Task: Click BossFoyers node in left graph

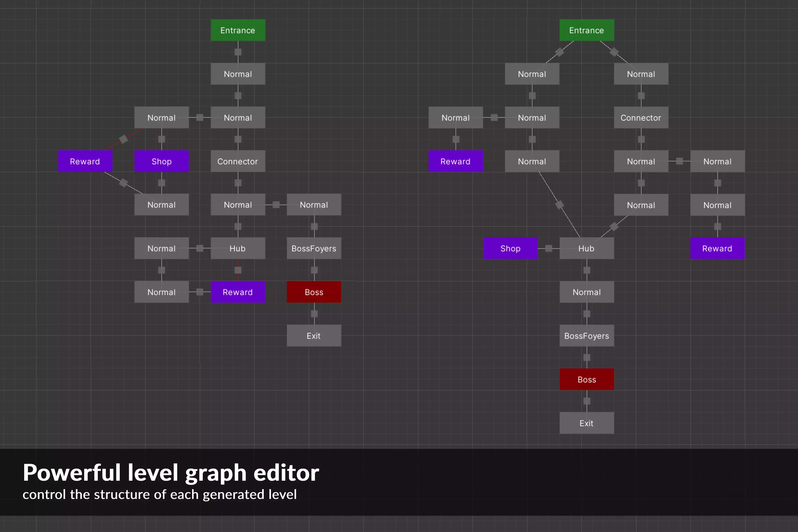Action: pyautogui.click(x=314, y=248)
